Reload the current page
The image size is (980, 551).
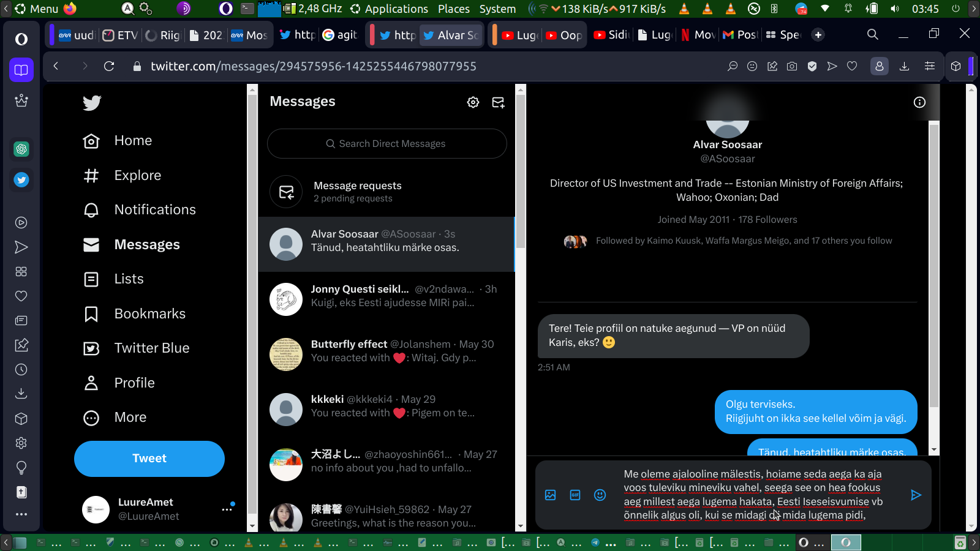[109, 66]
